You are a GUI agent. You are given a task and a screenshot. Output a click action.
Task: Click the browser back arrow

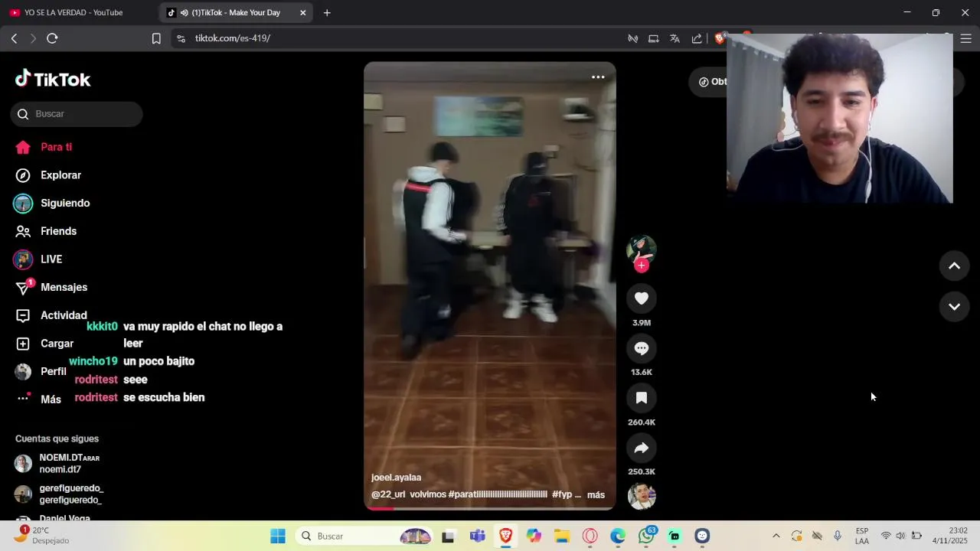tap(14, 38)
